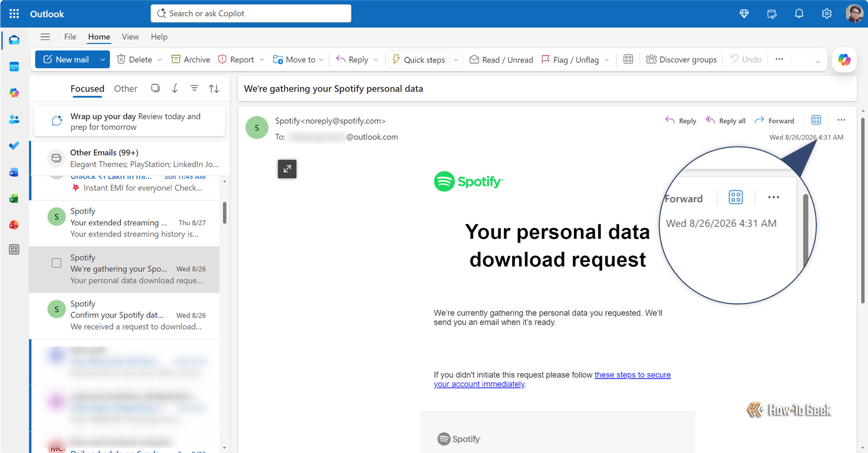
Task: Expand the Move to dropdown arrow
Action: pos(321,59)
